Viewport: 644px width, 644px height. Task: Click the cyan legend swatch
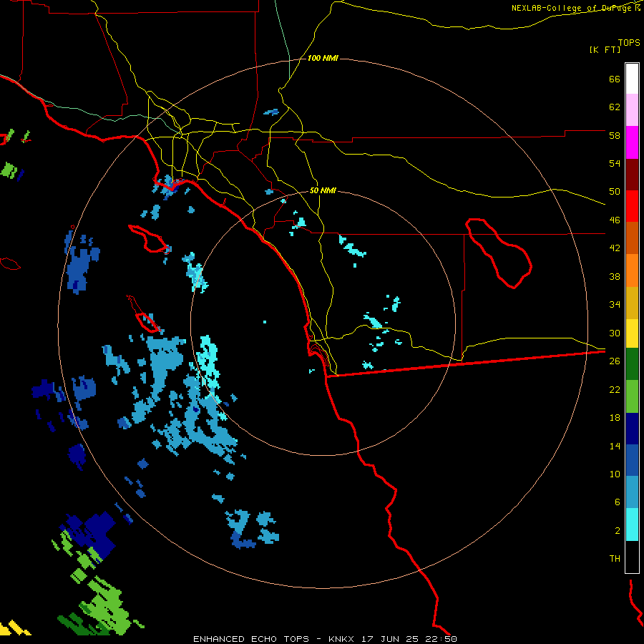[x=632, y=525]
